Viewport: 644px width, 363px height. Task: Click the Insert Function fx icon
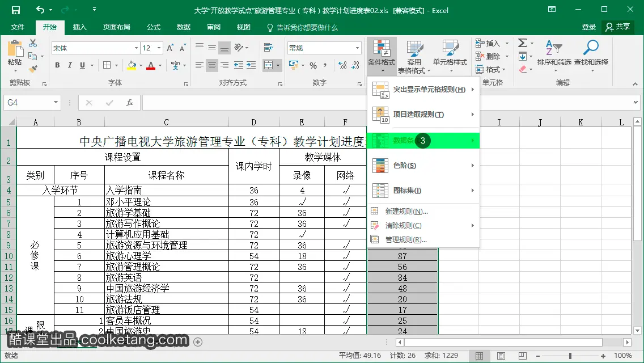pos(130,103)
